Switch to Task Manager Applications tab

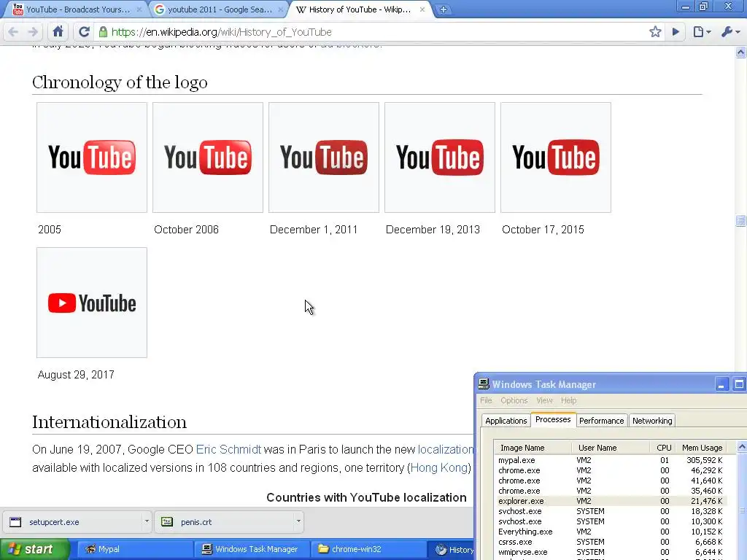point(506,421)
